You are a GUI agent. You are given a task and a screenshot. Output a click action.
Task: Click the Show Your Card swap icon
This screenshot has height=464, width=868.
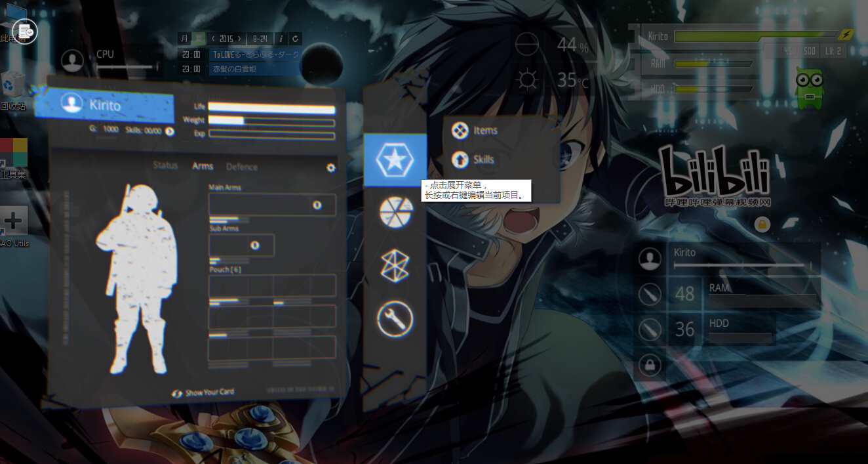click(177, 392)
